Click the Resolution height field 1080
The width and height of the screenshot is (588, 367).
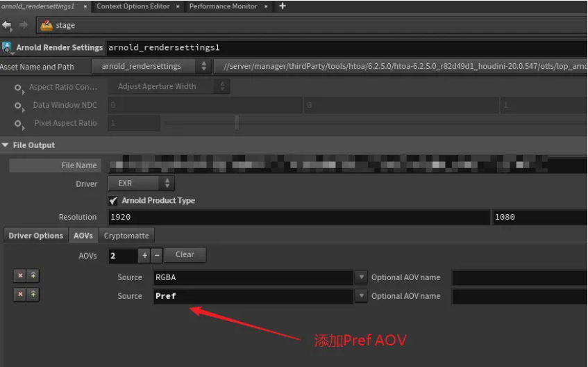point(540,217)
